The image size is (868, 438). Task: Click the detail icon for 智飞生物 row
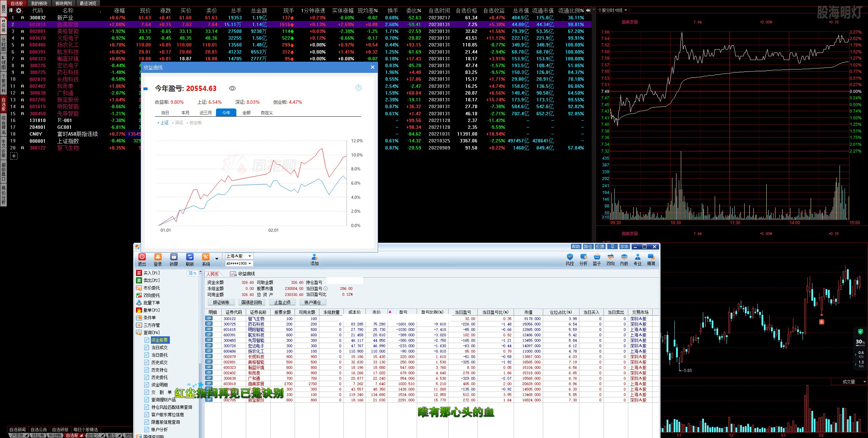(209, 318)
